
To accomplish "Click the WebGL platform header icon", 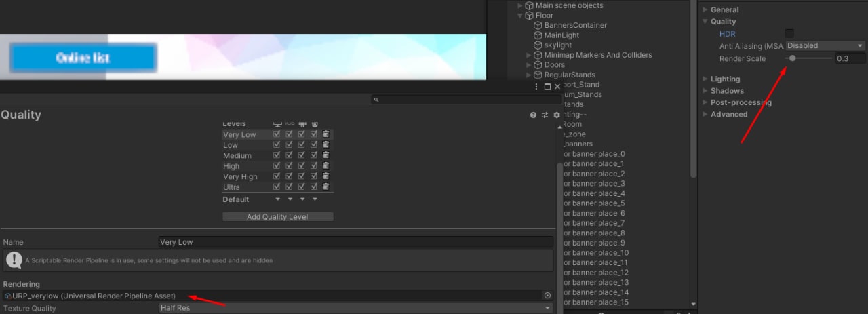I will (x=313, y=124).
